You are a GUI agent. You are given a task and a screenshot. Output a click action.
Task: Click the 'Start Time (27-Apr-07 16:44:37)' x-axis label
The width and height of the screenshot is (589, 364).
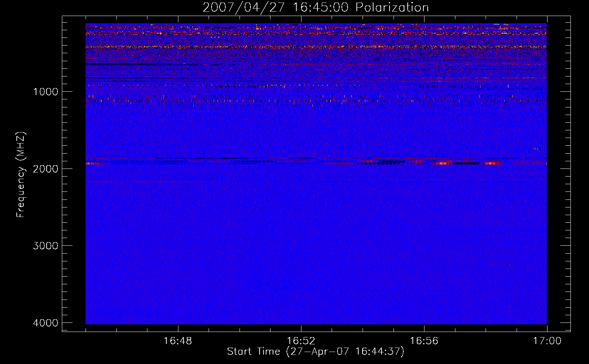click(316, 352)
